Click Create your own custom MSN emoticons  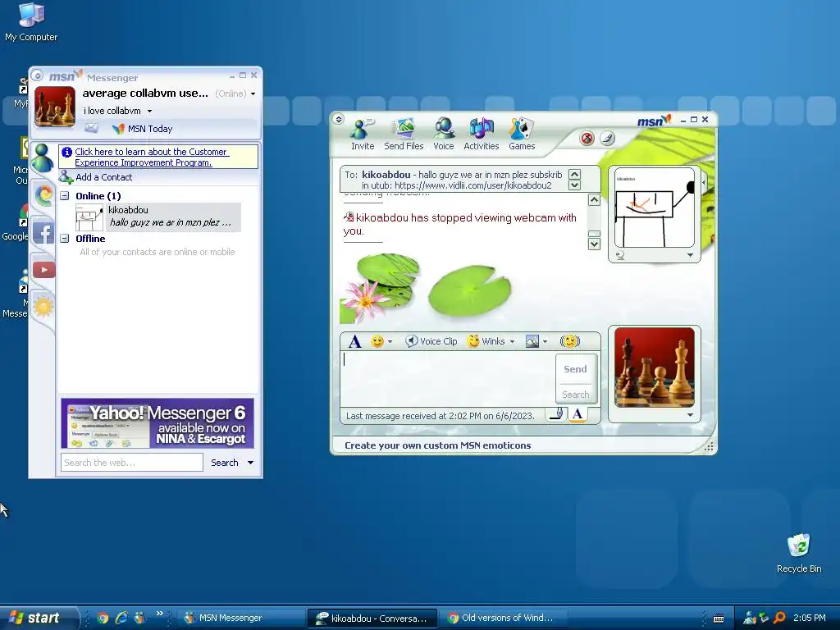pos(438,445)
